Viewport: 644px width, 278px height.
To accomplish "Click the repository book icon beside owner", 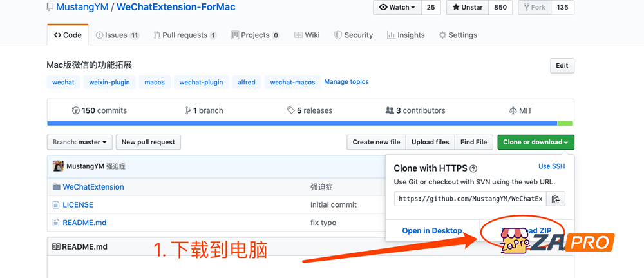I will pyautogui.click(x=50, y=7).
